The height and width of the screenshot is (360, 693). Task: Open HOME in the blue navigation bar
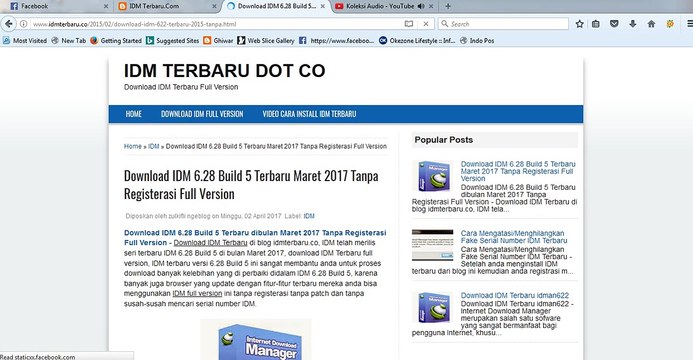click(133, 114)
